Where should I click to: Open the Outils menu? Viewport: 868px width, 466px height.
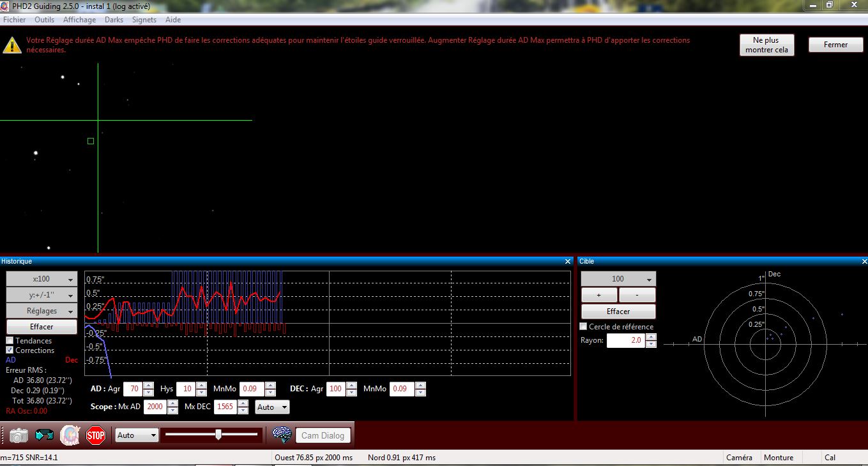point(45,20)
